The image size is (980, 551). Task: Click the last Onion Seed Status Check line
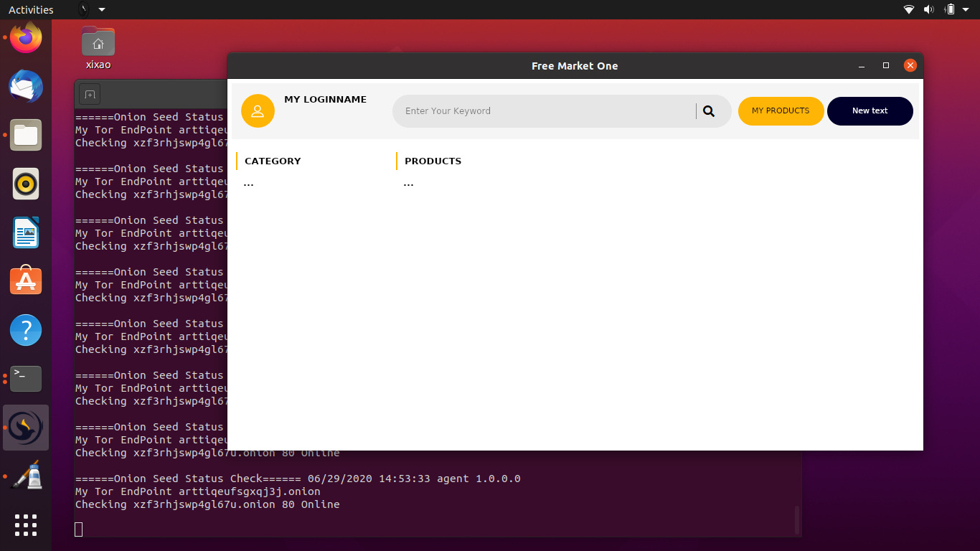(298, 479)
